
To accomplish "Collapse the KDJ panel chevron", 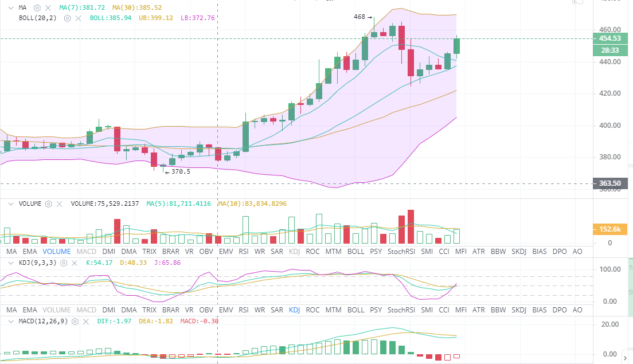I will 11,263.
